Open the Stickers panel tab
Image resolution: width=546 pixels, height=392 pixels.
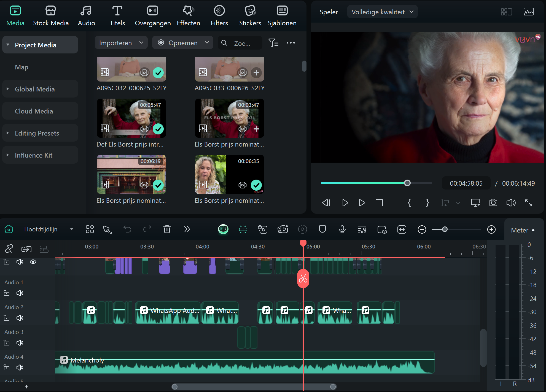250,15
